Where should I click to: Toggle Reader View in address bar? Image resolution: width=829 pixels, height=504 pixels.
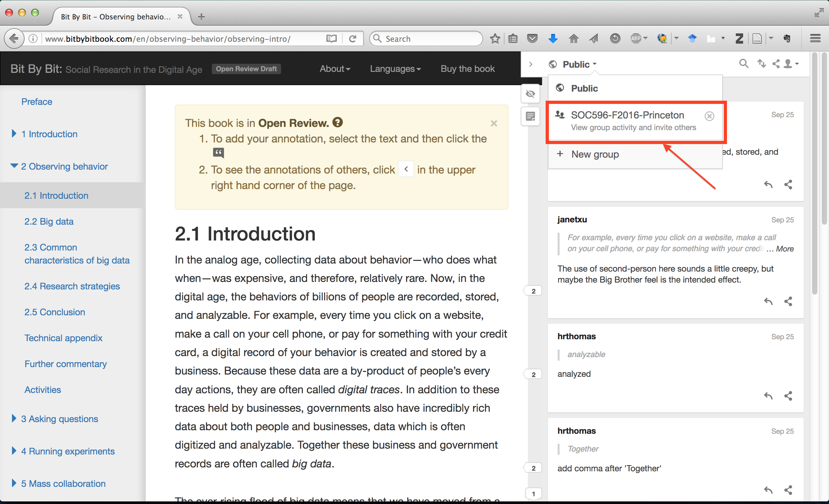pos(331,39)
